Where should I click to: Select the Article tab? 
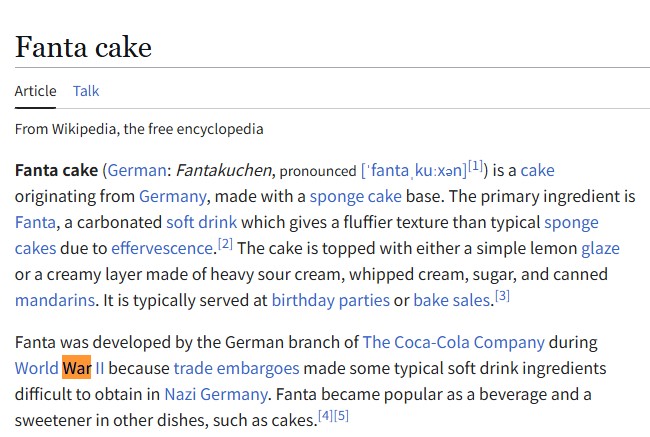point(35,91)
